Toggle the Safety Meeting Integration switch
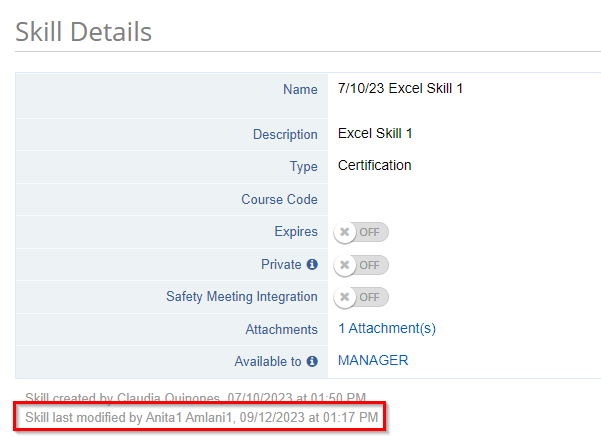This screenshot has width=601, height=436. point(362,297)
